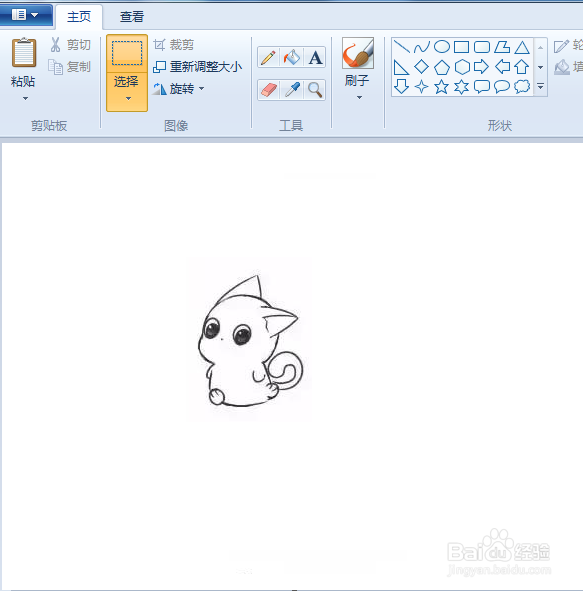Choose the Six-point star shape

tap(461, 87)
